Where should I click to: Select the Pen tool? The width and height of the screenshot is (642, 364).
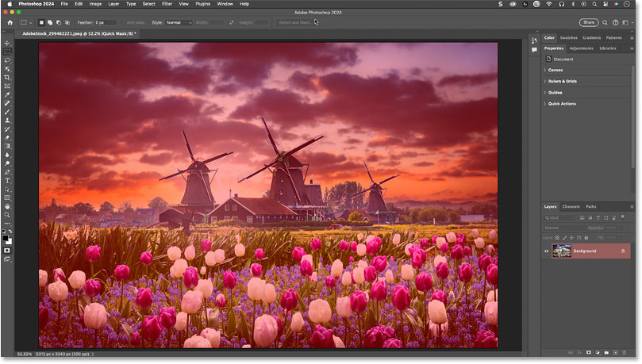click(7, 172)
